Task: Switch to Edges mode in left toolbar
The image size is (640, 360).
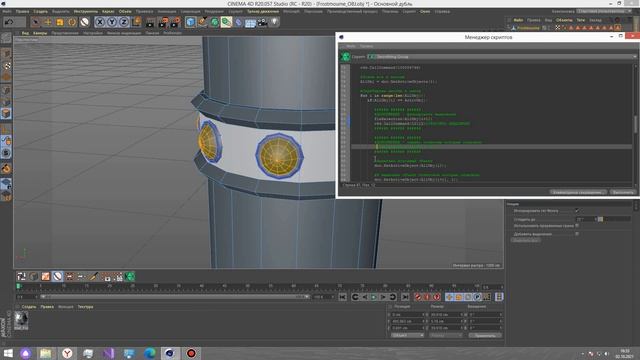Action: (x=6, y=102)
